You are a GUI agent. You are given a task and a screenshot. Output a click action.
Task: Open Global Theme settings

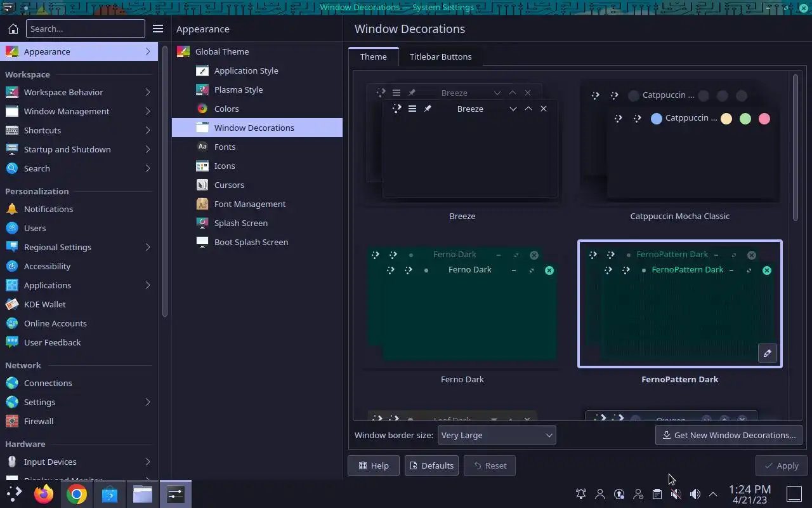tap(257, 51)
